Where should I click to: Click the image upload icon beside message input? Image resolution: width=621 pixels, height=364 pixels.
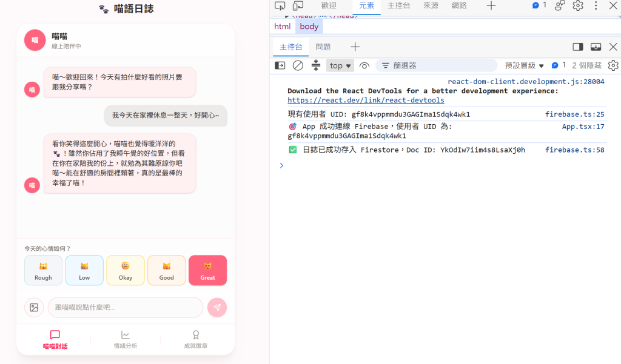tap(34, 308)
